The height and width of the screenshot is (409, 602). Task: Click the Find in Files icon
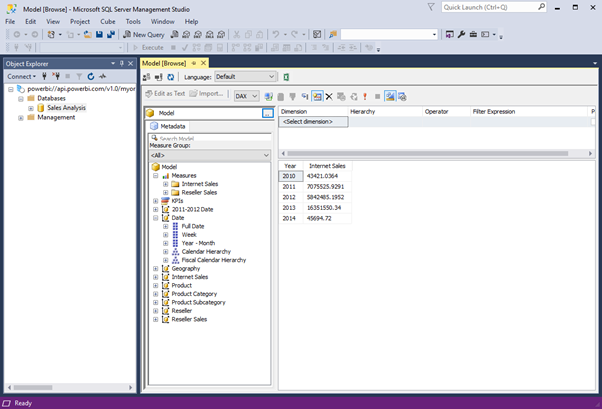tap(333, 35)
